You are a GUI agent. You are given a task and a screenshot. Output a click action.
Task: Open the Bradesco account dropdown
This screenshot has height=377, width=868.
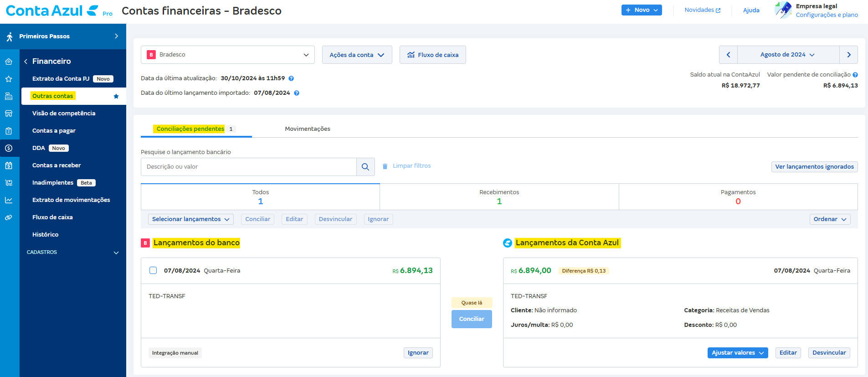(x=228, y=55)
